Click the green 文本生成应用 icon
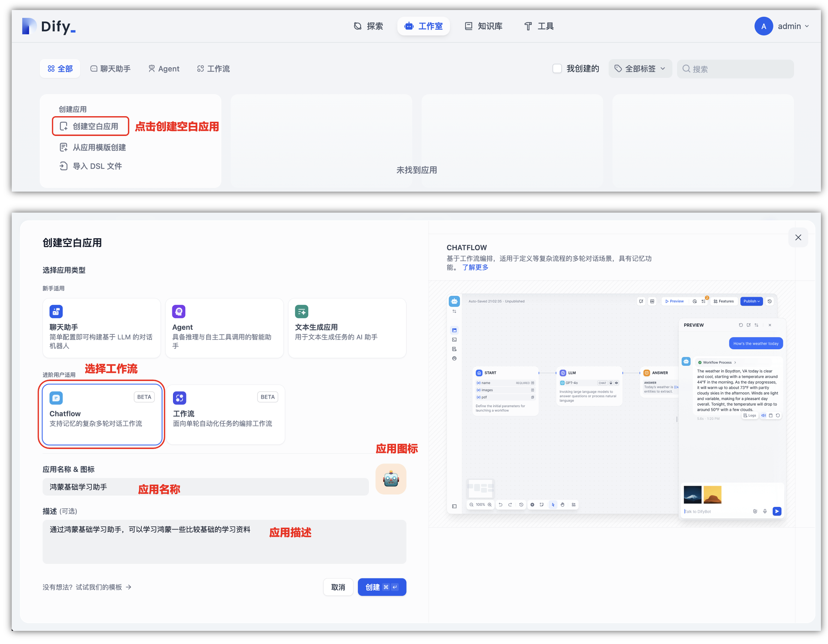Viewport: 828px width, 644px height. pos(302,312)
